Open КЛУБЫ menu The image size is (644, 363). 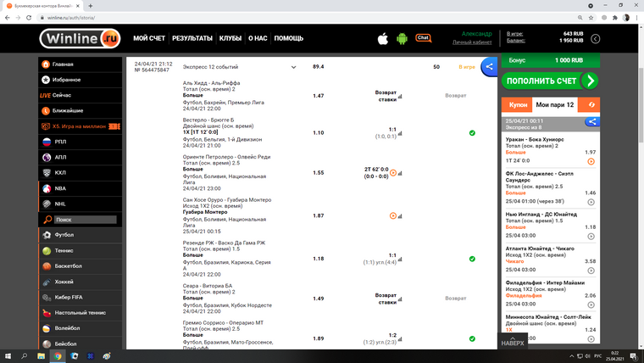230,38
